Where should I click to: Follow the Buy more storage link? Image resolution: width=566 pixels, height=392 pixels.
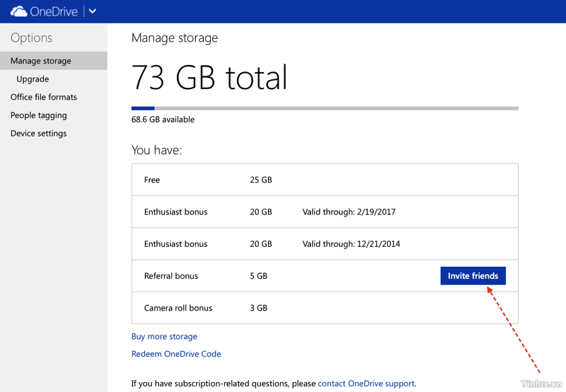164,336
